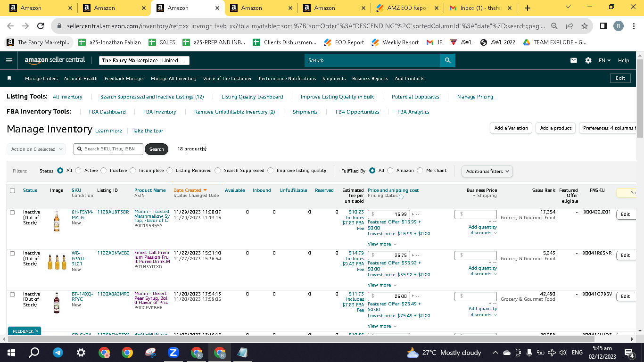Expand Add quantity discounts for Monin Toasted Marshmallow
Viewport: 644px width, 362px height.
(x=483, y=230)
